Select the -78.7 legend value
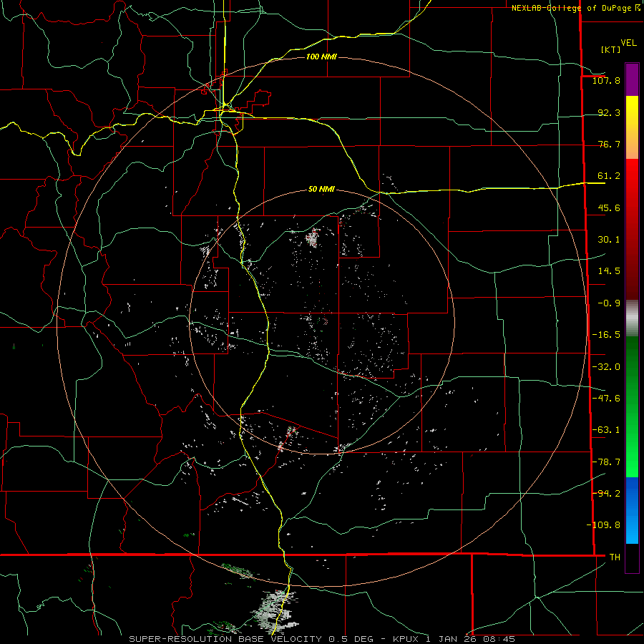Image resolution: width=644 pixels, height=644 pixels. pyautogui.click(x=606, y=462)
